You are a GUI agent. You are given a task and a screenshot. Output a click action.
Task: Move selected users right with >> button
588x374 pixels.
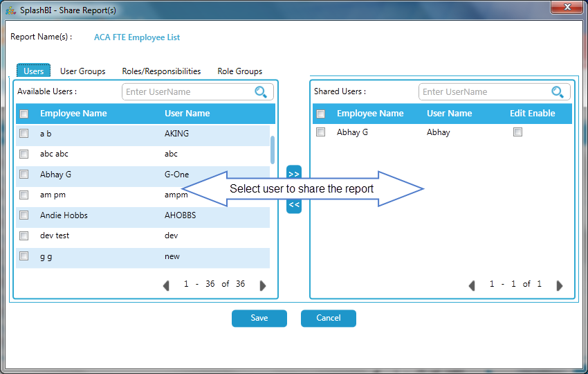point(294,173)
